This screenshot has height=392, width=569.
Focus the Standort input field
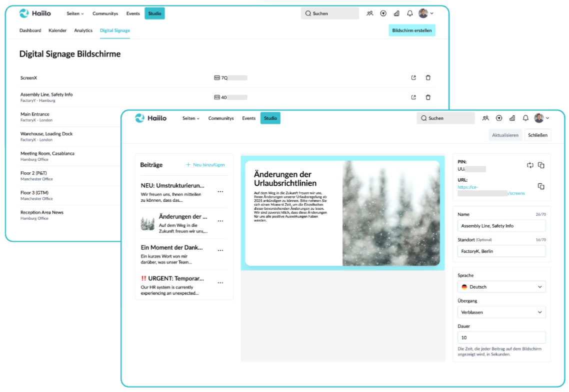coord(501,251)
